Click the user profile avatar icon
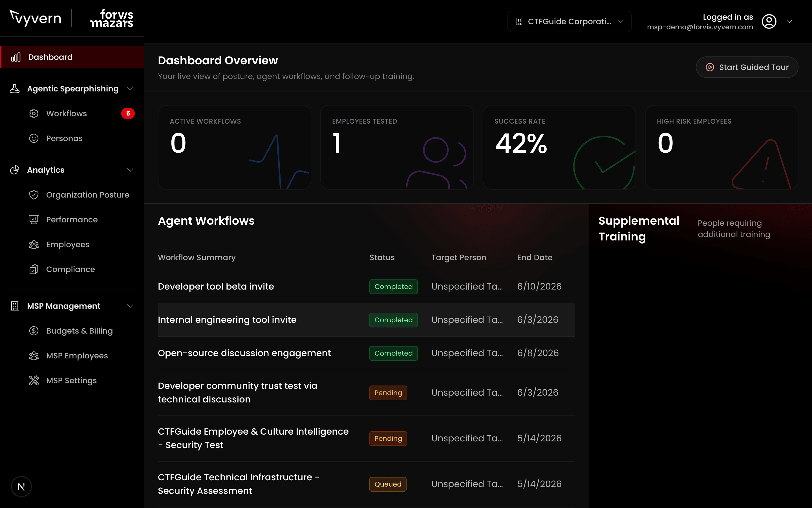The image size is (812, 508). tap(769, 21)
